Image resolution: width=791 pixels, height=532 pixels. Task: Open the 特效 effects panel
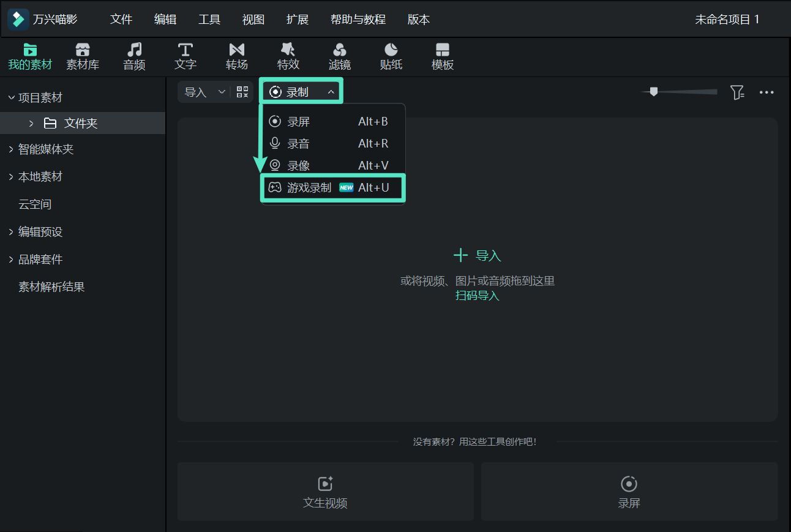click(288, 57)
